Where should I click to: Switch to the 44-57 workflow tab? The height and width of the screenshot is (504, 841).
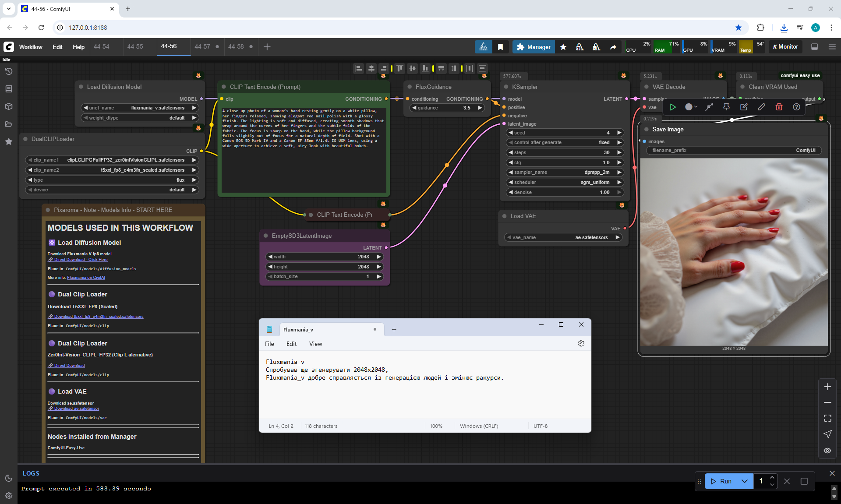pos(202,46)
